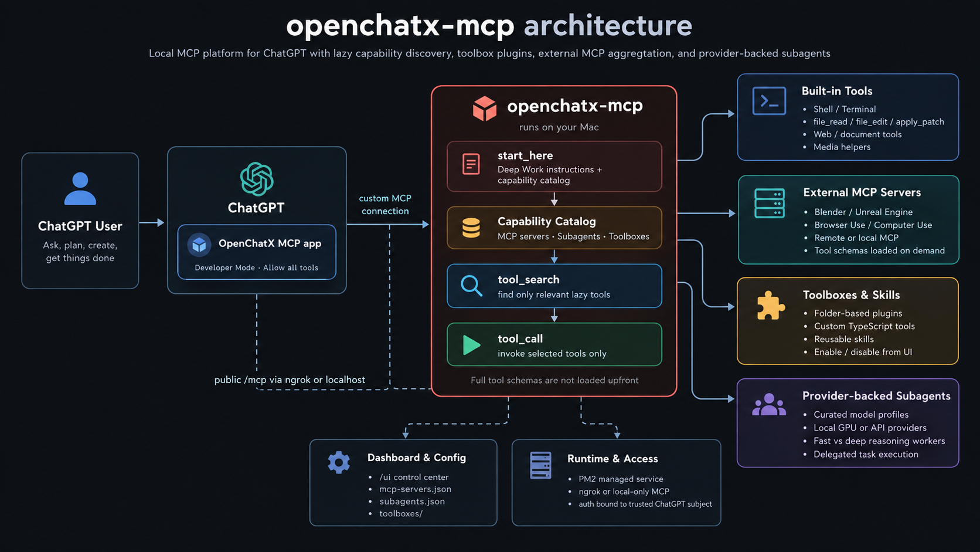Click the Runtime & Access heading
The width and height of the screenshot is (980, 552).
point(612,459)
